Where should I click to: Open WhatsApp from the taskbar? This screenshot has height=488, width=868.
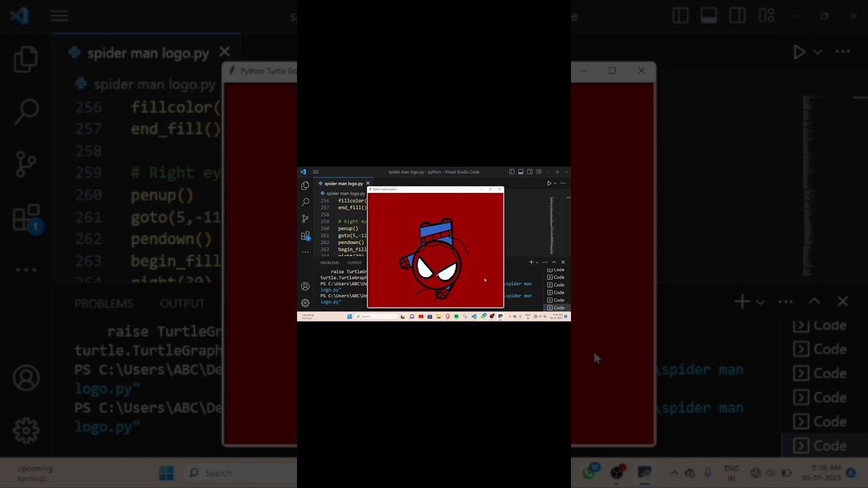click(484, 317)
